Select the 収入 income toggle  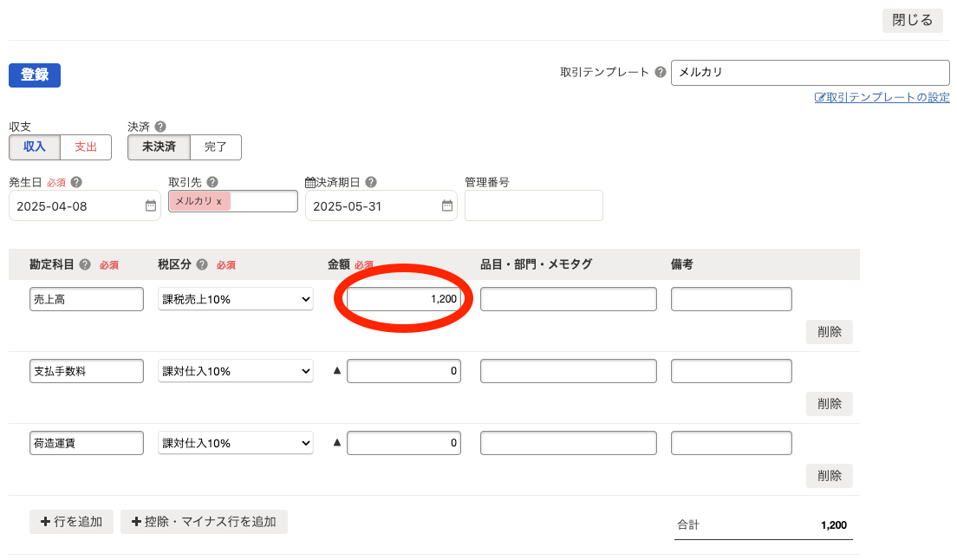[x=34, y=147]
